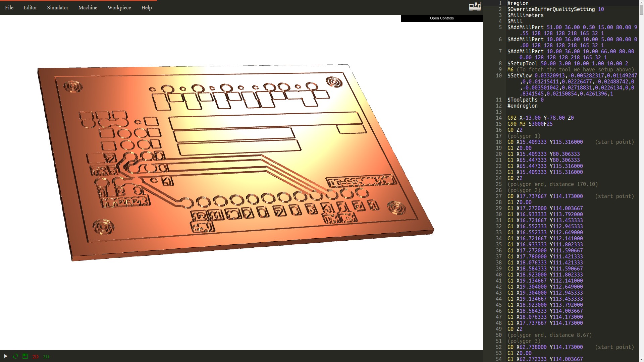This screenshot has width=644, height=362.
Task: Expand the Workpiece dropdown menu
Action: pyautogui.click(x=119, y=7)
